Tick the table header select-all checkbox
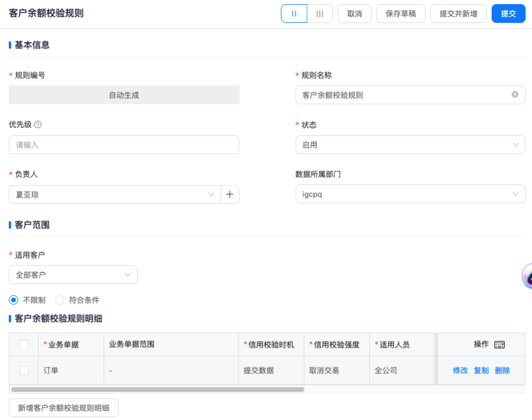 pos(24,345)
